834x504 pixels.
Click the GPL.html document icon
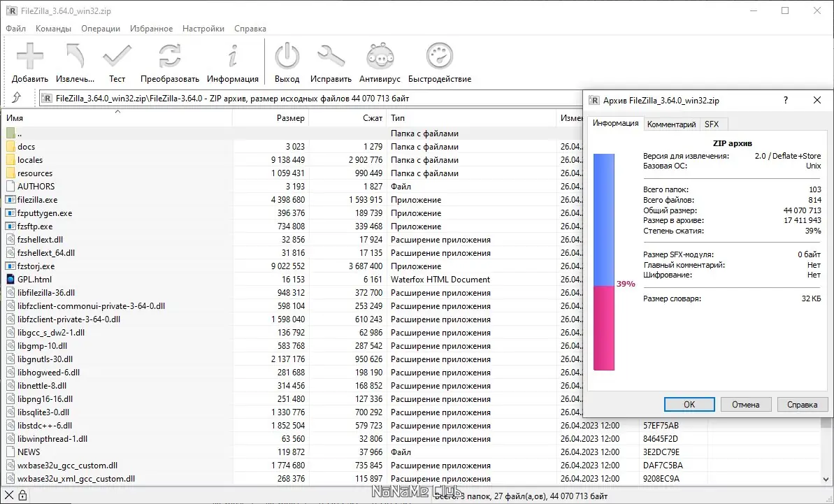[x=10, y=279]
